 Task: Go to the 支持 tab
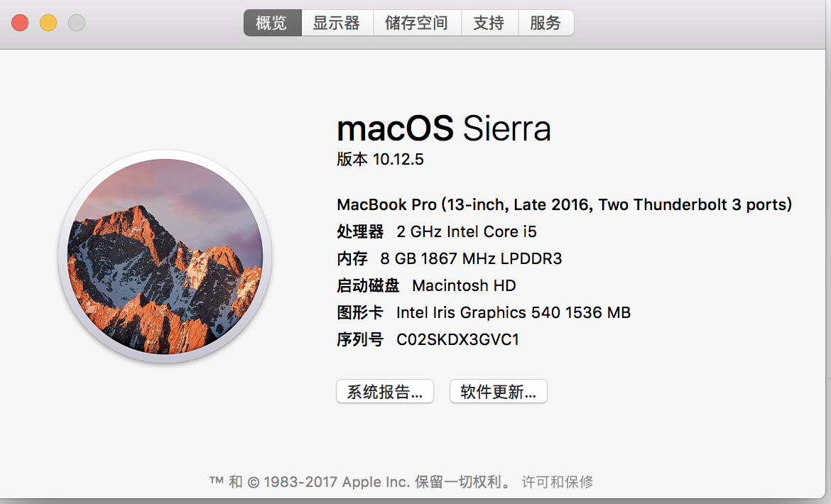pos(489,23)
